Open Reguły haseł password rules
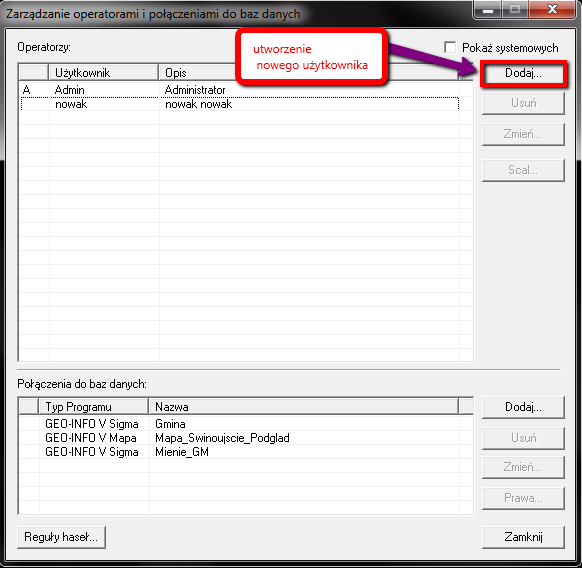Viewport: 582px width, 568px height. click(61, 537)
